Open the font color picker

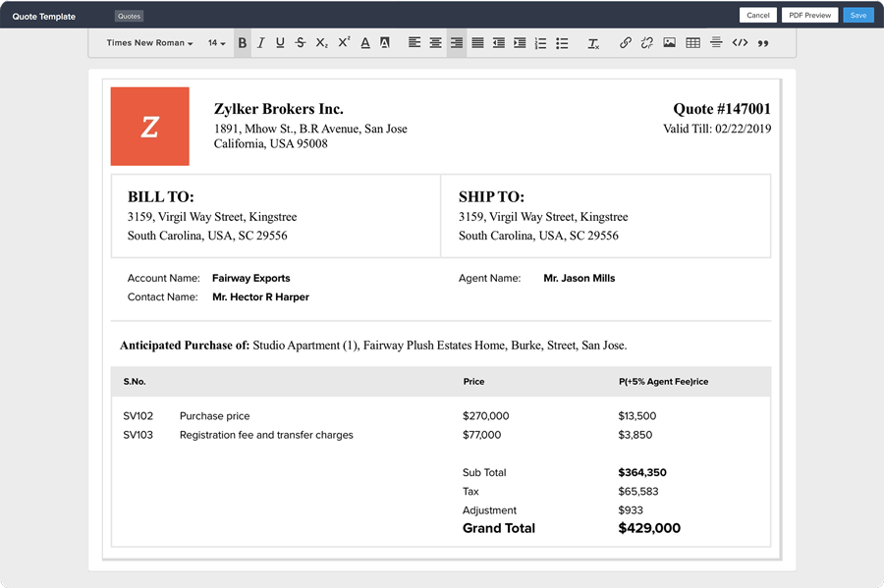click(365, 43)
